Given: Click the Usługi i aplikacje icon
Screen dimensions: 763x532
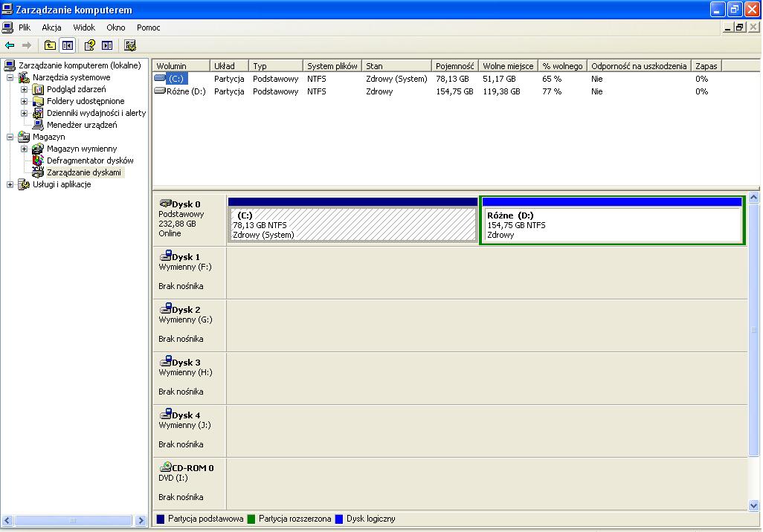Looking at the screenshot, I should tap(24, 184).
